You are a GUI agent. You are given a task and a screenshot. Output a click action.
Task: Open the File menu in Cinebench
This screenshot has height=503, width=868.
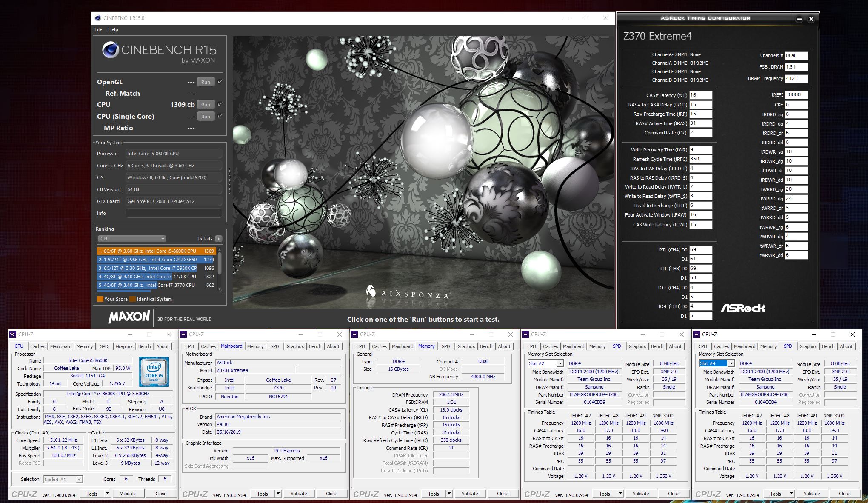point(98,29)
